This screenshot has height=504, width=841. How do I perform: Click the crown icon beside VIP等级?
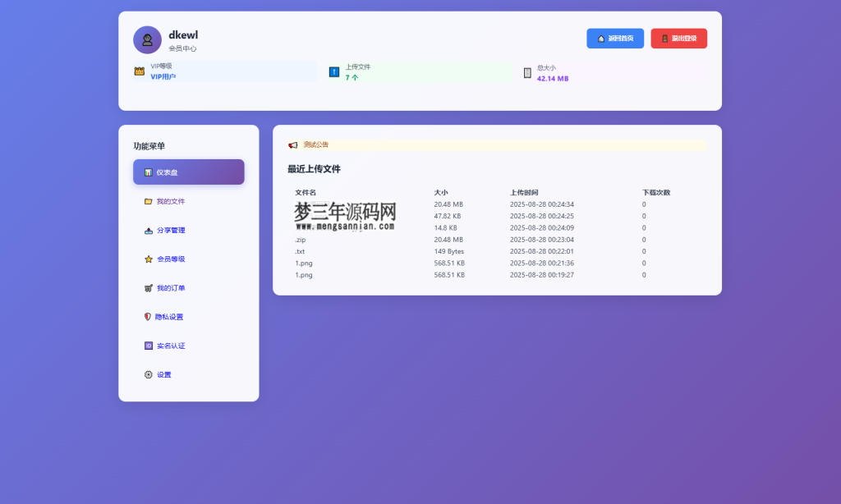tap(140, 71)
